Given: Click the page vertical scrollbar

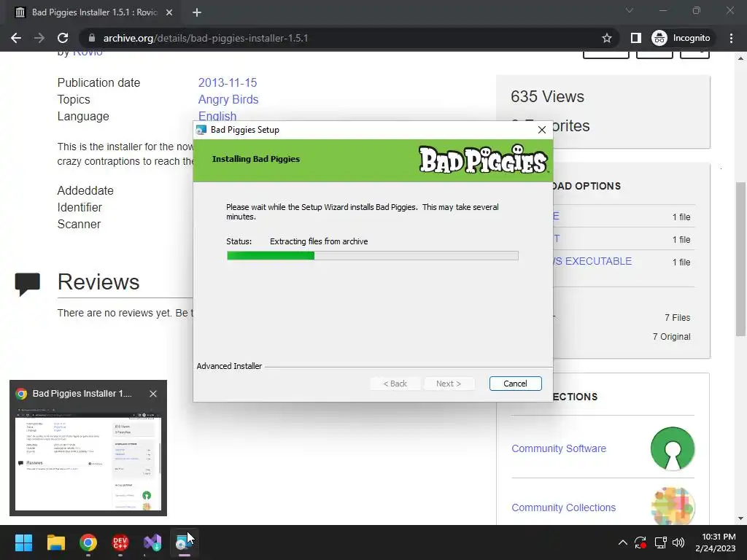Looking at the screenshot, I should [740, 259].
